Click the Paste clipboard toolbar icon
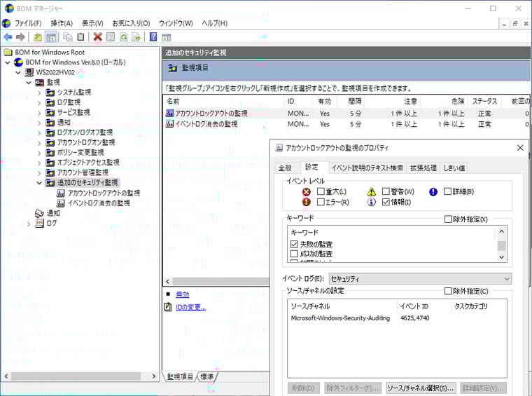Screen dimensions: 532x396 (80, 37)
